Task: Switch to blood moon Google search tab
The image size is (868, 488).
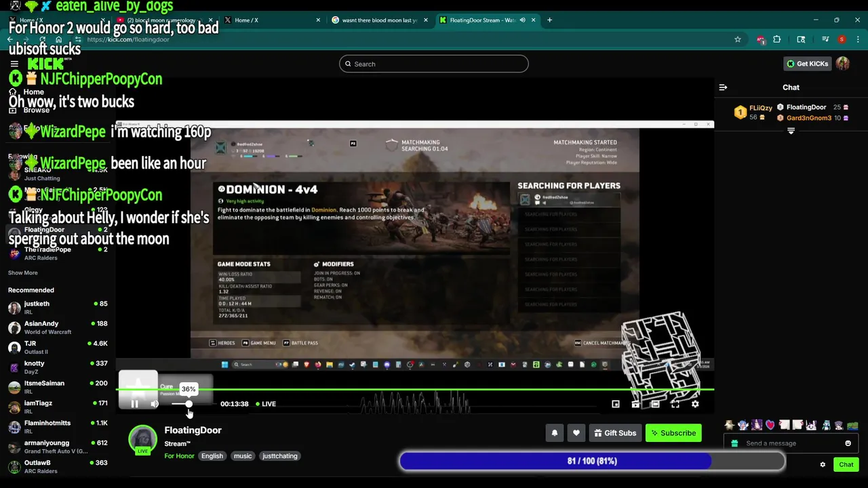Action: 380,20
